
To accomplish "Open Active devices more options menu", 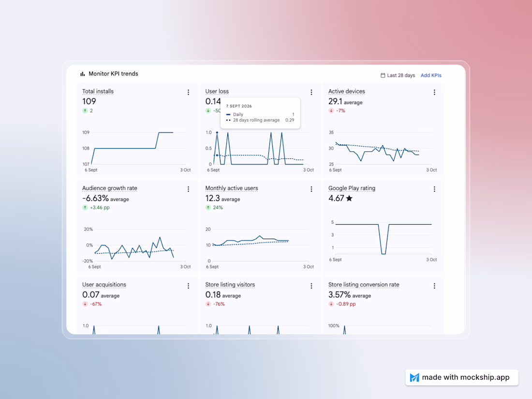I will click(434, 92).
